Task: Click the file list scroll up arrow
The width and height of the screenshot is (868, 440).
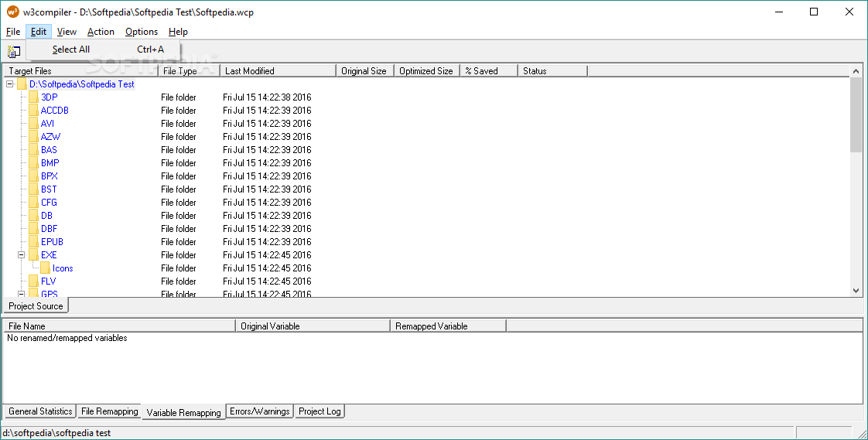Action: pyautogui.click(x=856, y=71)
